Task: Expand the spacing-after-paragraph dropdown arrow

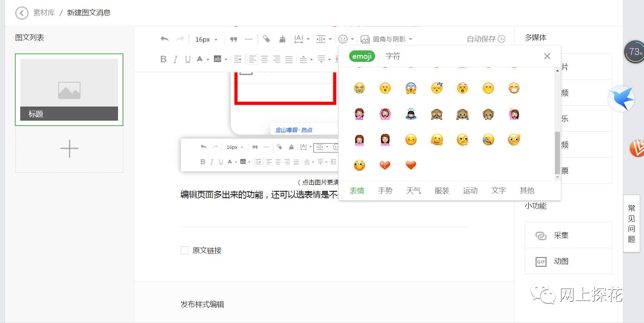Action: (329, 59)
